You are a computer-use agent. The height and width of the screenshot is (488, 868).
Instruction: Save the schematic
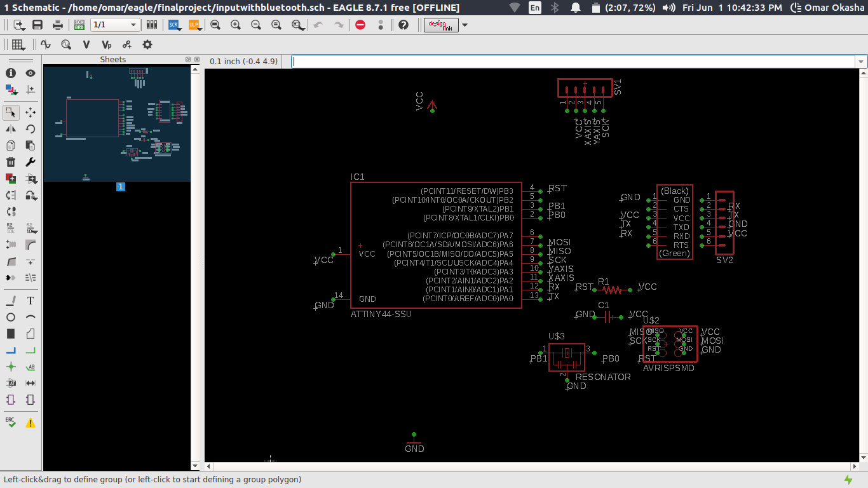pos(37,25)
